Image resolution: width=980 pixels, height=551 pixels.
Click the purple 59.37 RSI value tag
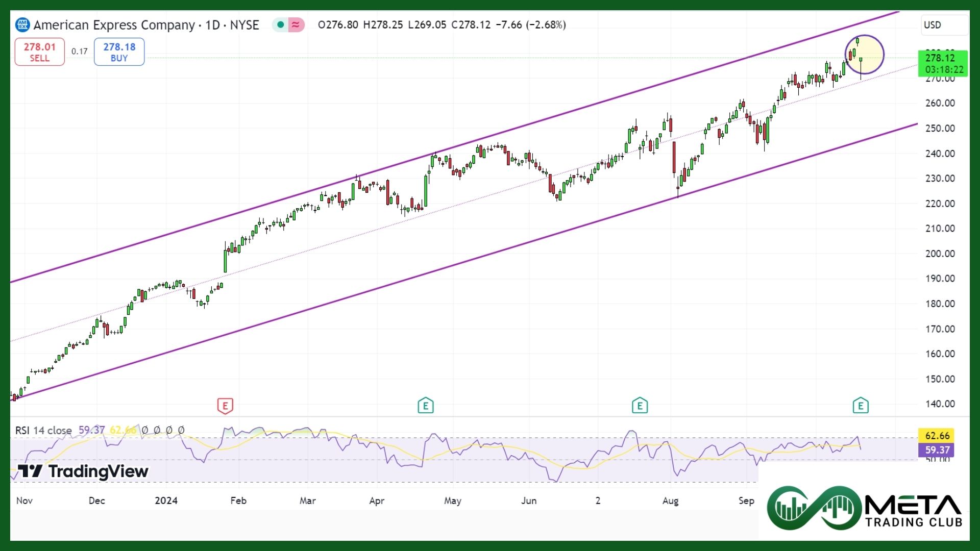pos(937,450)
